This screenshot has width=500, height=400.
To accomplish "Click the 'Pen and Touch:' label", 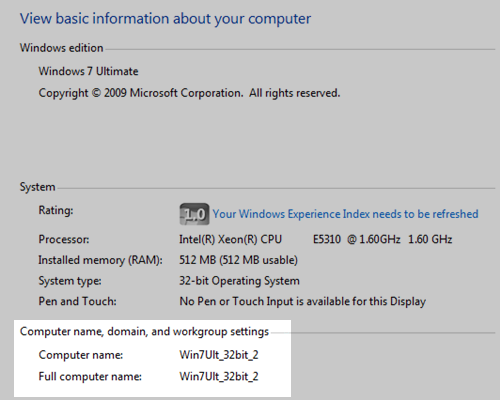I will 77,301.
